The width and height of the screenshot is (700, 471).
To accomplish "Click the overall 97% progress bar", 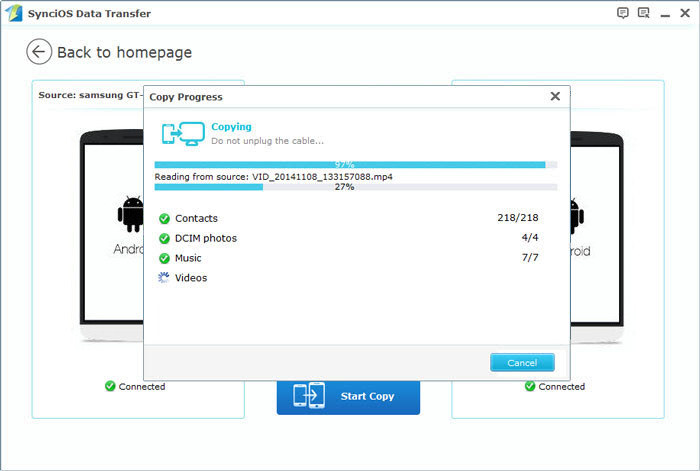I will pos(356,165).
